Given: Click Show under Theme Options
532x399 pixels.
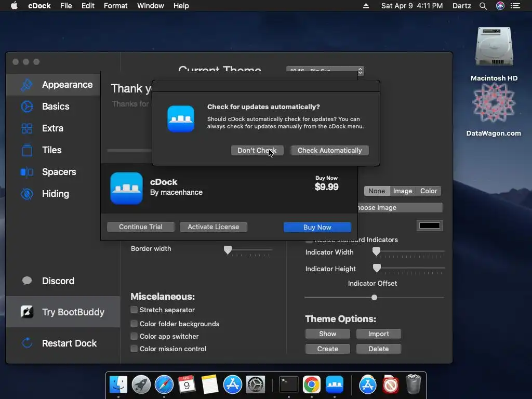Looking at the screenshot, I should click(x=327, y=334).
